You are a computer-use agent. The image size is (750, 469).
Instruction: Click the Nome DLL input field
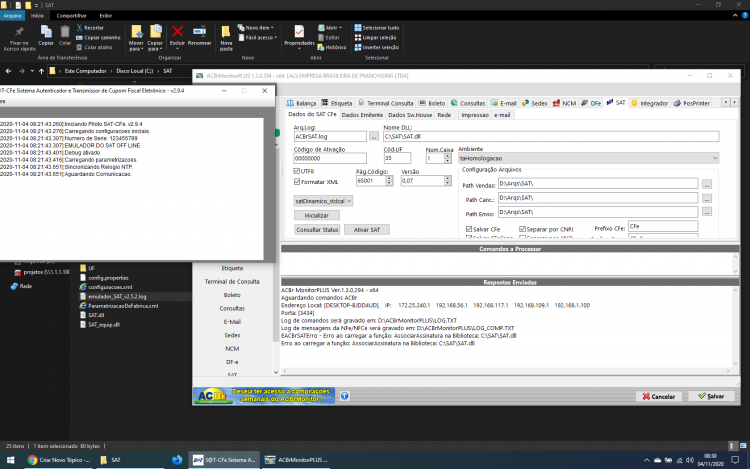[x=551, y=137]
